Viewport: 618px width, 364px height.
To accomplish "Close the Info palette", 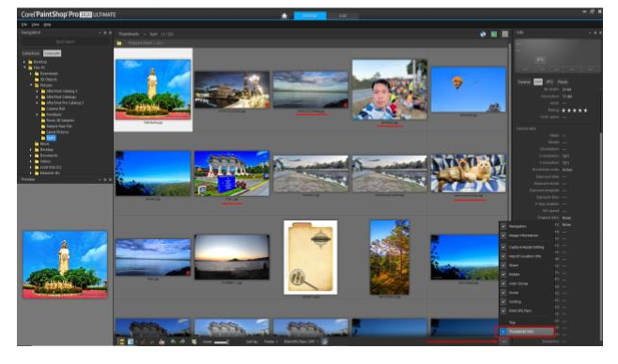I will coord(600,33).
